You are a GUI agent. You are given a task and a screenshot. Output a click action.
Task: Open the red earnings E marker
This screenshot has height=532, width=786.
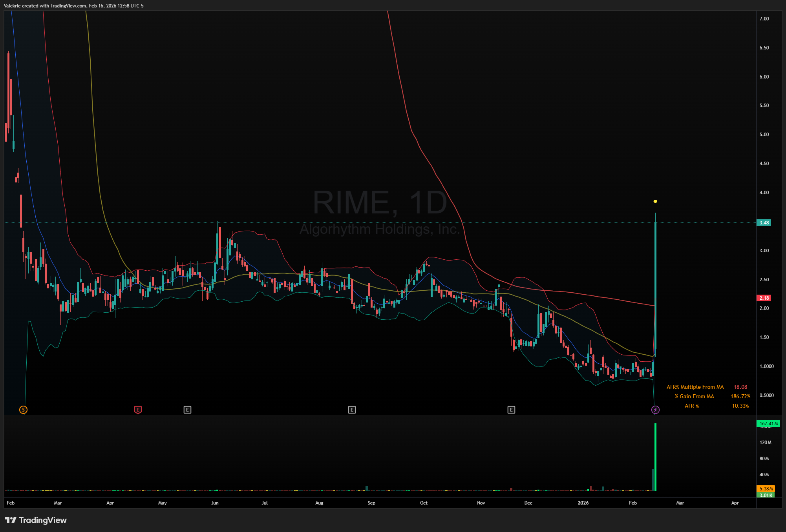tap(138, 410)
